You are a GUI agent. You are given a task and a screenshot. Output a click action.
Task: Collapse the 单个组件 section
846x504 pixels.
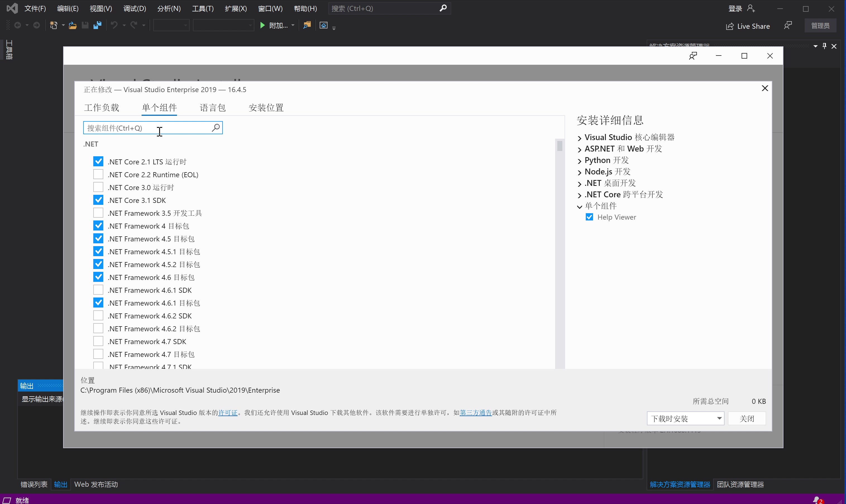[580, 207]
